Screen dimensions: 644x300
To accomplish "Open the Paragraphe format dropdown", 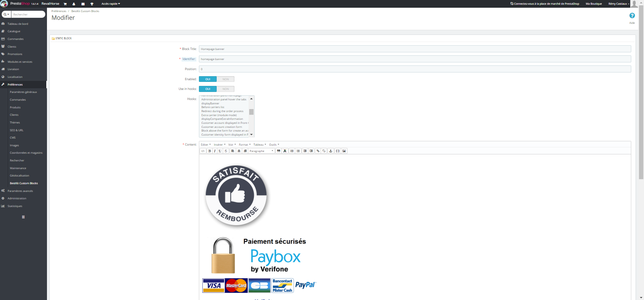I will click(x=262, y=151).
